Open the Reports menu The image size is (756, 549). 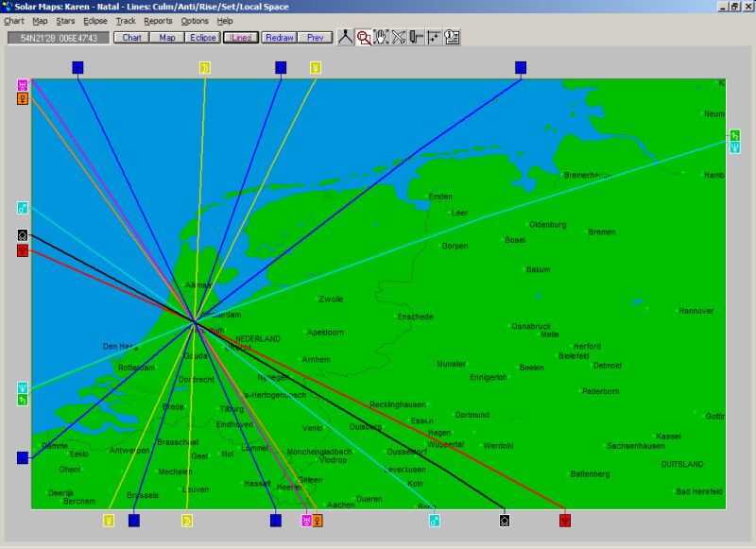coord(158,21)
